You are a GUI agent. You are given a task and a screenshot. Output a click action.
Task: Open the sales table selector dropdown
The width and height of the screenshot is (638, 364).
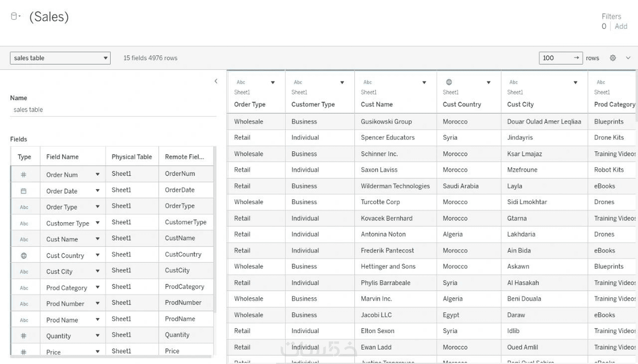[60, 58]
